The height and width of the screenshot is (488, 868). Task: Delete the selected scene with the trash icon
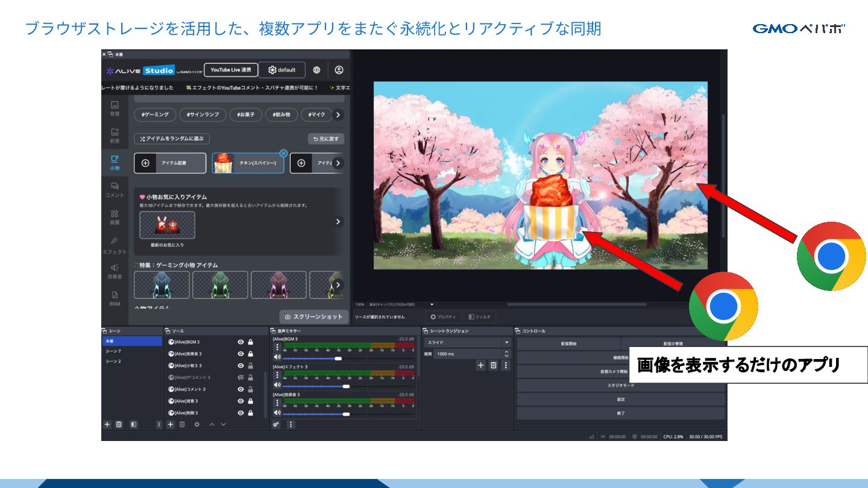119,424
